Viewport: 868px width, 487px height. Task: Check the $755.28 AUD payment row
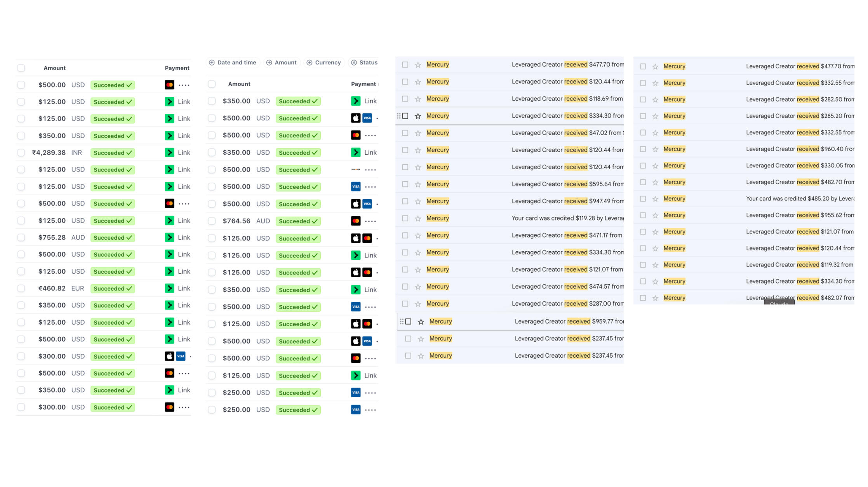[x=21, y=238]
